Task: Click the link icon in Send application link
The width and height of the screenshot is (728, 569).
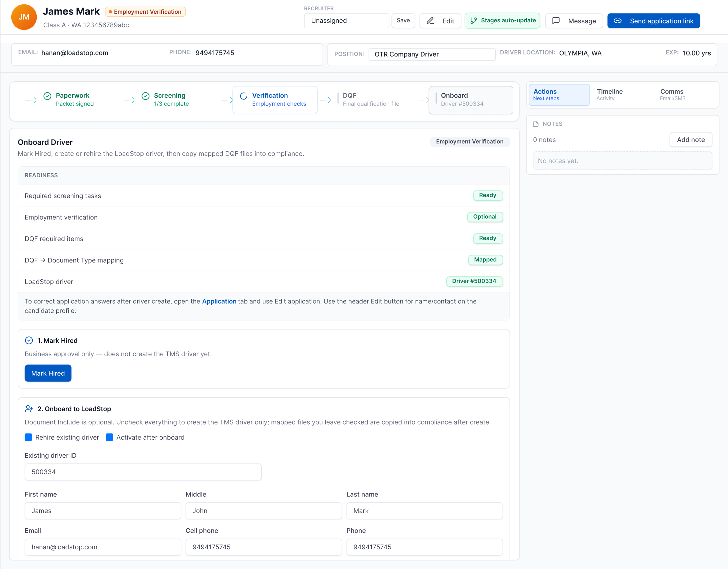Action: click(x=618, y=21)
